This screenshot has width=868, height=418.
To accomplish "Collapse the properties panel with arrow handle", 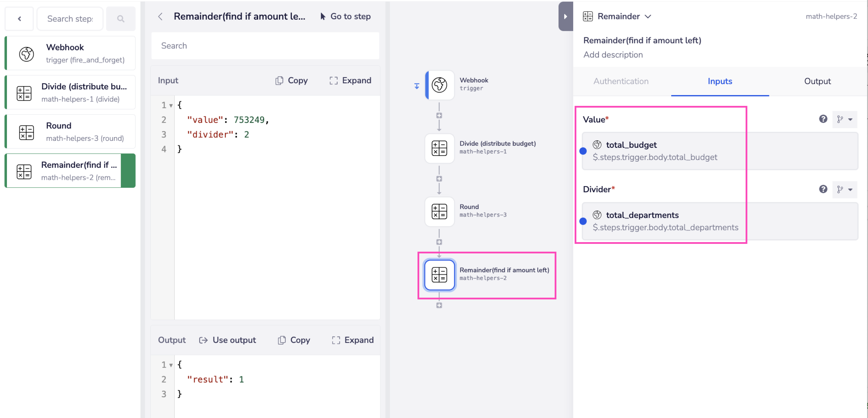I will pos(565,16).
